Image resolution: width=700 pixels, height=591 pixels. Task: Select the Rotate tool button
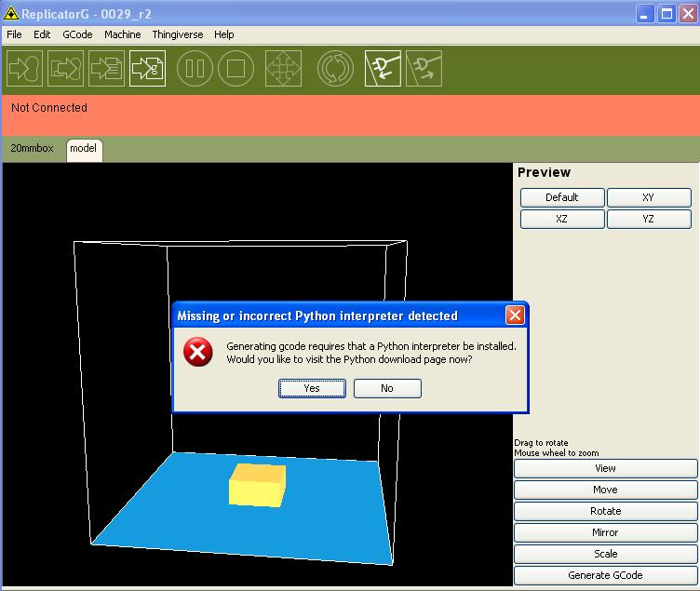click(605, 511)
